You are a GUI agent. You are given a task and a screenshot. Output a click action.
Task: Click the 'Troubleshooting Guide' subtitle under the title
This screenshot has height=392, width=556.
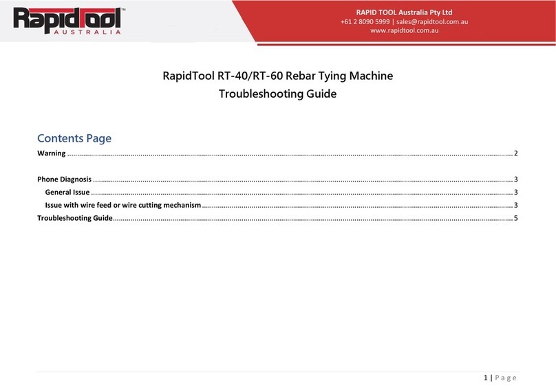click(x=277, y=94)
